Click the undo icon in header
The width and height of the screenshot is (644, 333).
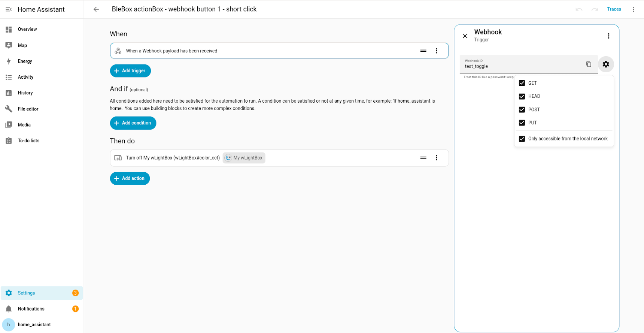click(579, 9)
